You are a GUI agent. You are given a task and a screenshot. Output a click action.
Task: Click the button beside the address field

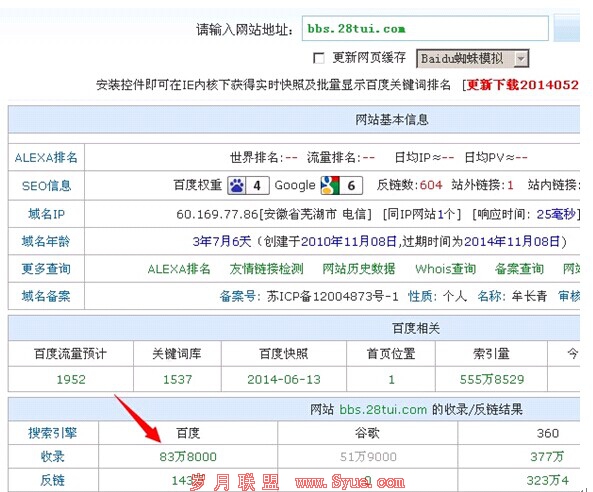pos(567,28)
